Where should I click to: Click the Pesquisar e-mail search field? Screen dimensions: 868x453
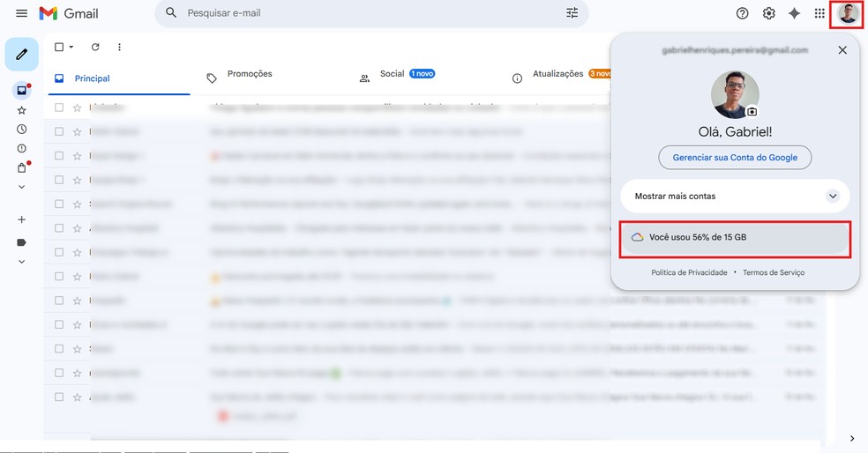(370, 12)
